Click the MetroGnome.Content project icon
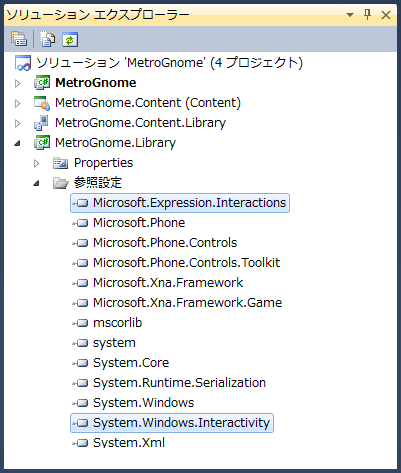This screenshot has height=473, width=401. (42, 103)
